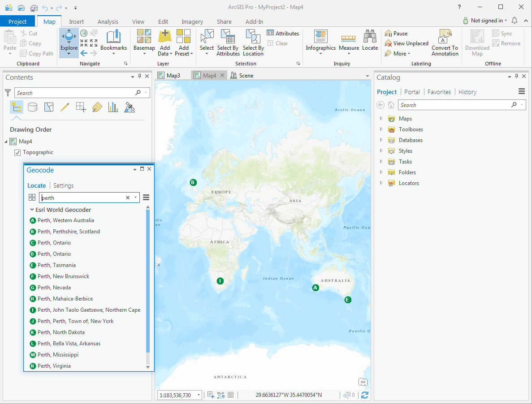Toggle the status bar snapping icon

click(221, 395)
